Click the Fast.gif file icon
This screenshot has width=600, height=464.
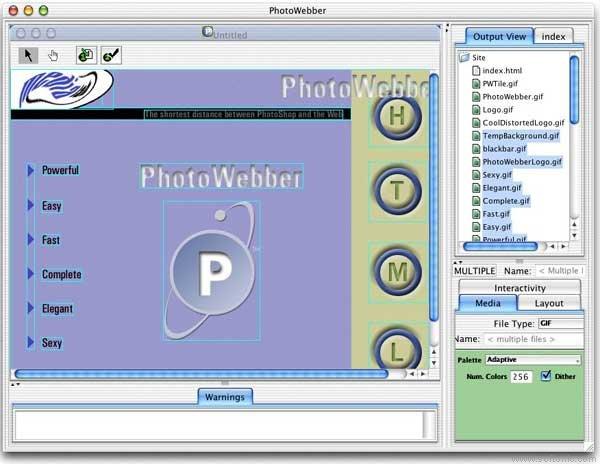[476, 214]
